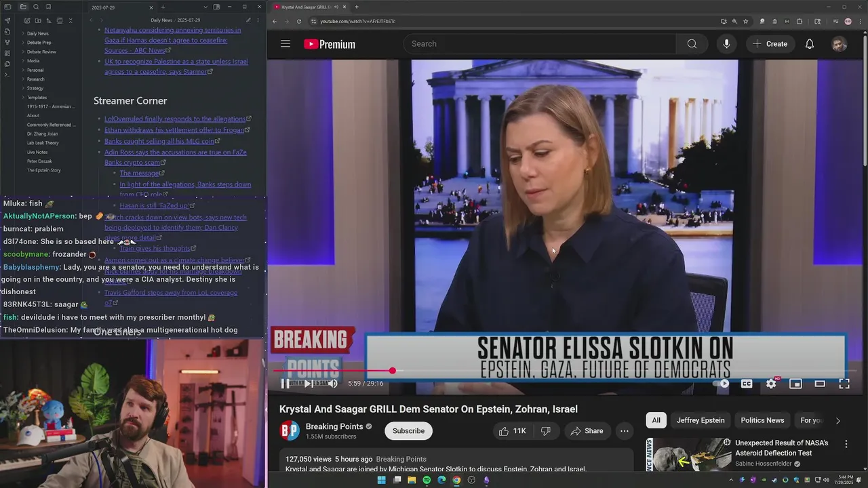Pause the YouTube video

[285, 384]
